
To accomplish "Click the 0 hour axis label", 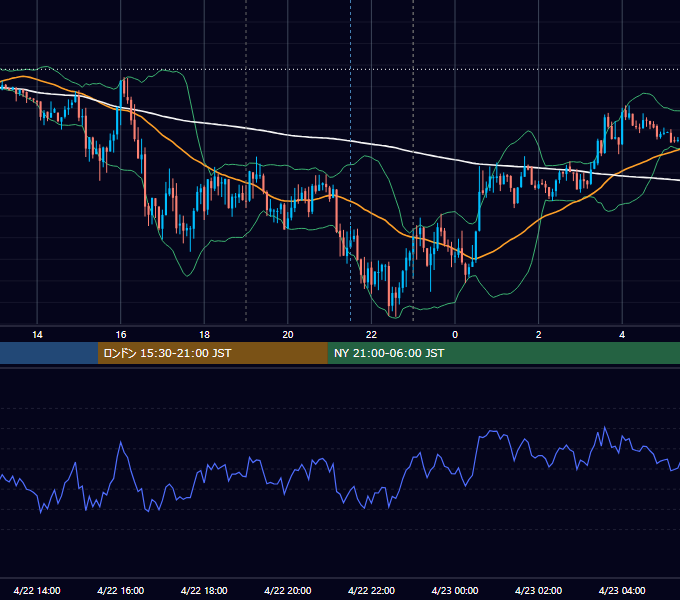I will [455, 335].
